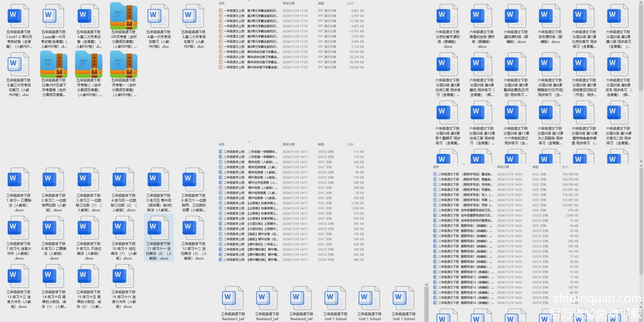This screenshot has width=644, height=322.
Task: Click 类型 column header in 二年级语文下册 list
Action: [535, 167]
